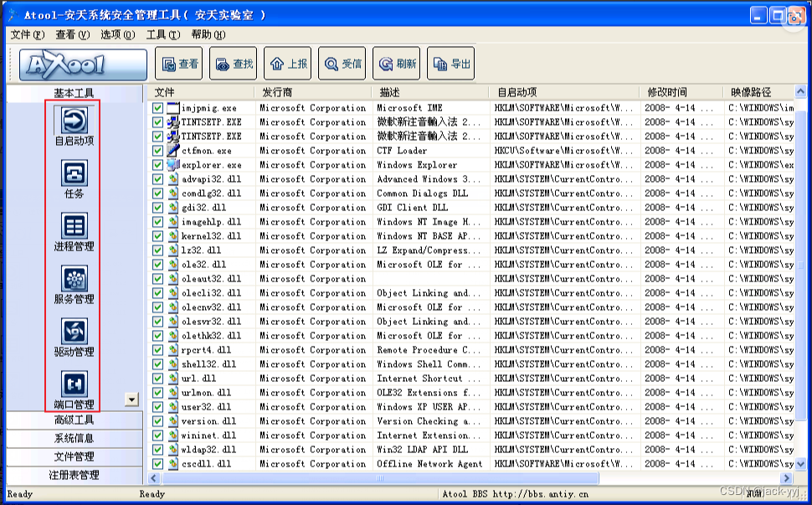Select the explorer.exe file icon

point(173,165)
